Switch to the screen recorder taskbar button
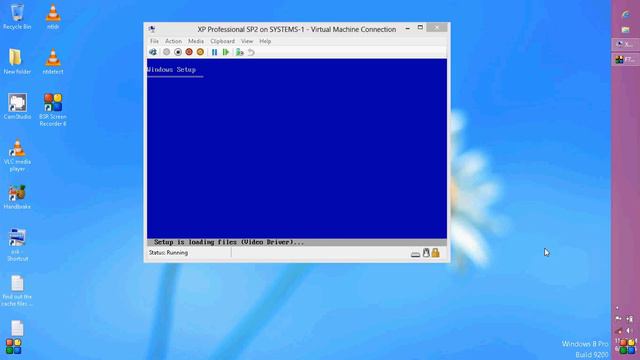The width and height of the screenshot is (640, 360). click(625, 60)
